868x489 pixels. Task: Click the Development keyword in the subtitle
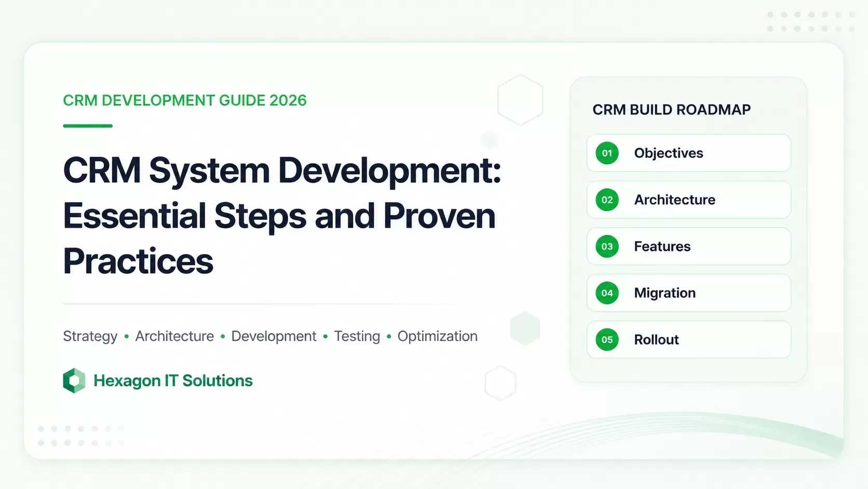(274, 337)
